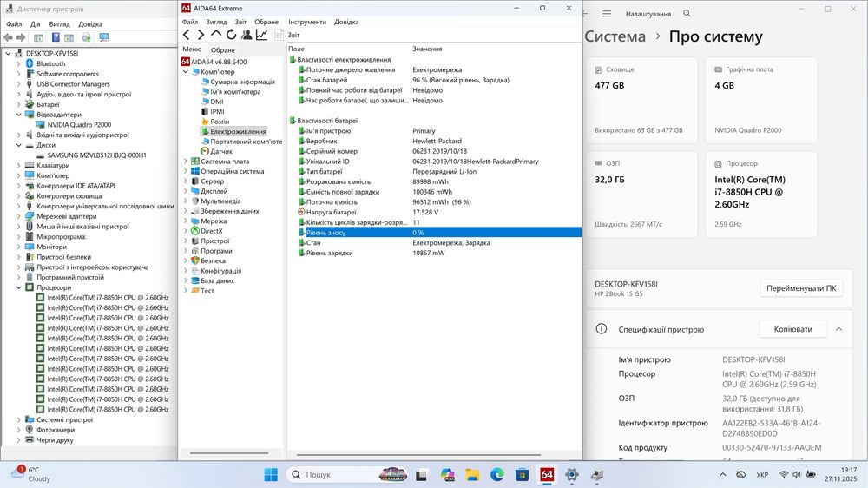Open Microsoft Store from taskbar
Viewport: 868px width, 488px height.
pos(522,475)
